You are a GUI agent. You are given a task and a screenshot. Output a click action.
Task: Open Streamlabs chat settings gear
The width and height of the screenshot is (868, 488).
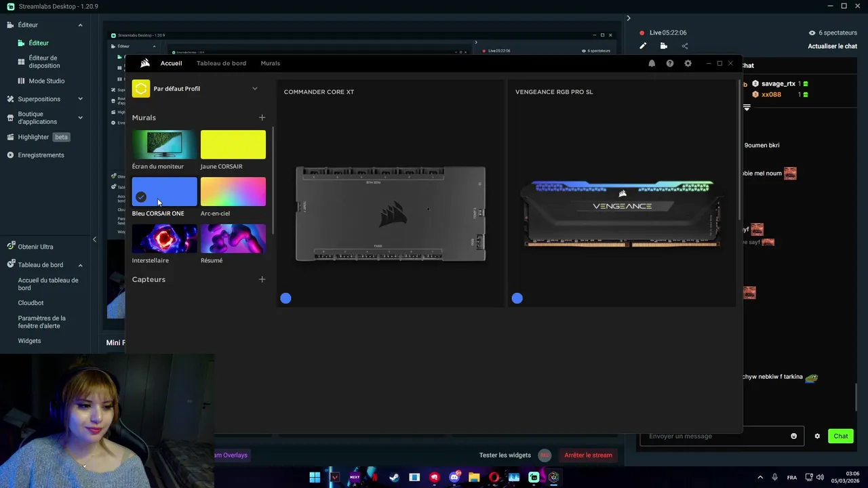coord(817,436)
